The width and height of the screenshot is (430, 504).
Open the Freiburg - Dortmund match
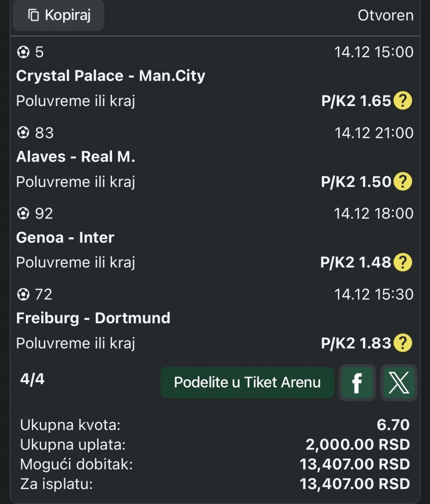[x=93, y=318]
